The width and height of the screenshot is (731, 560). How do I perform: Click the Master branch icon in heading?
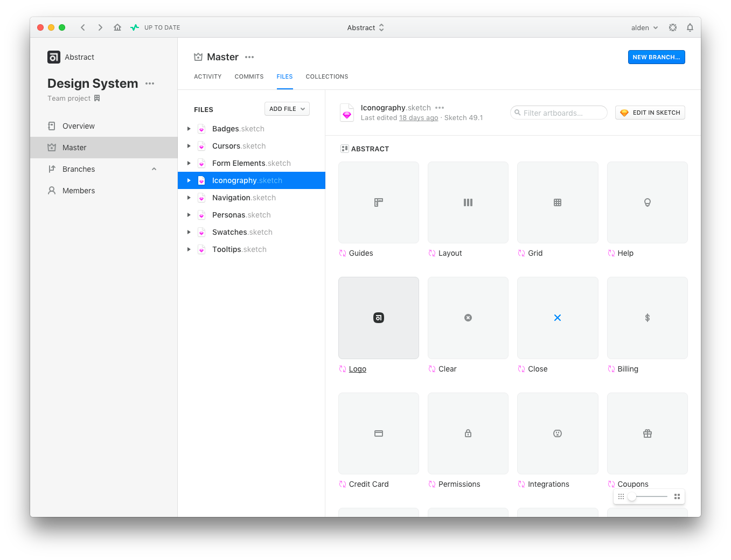tap(198, 57)
